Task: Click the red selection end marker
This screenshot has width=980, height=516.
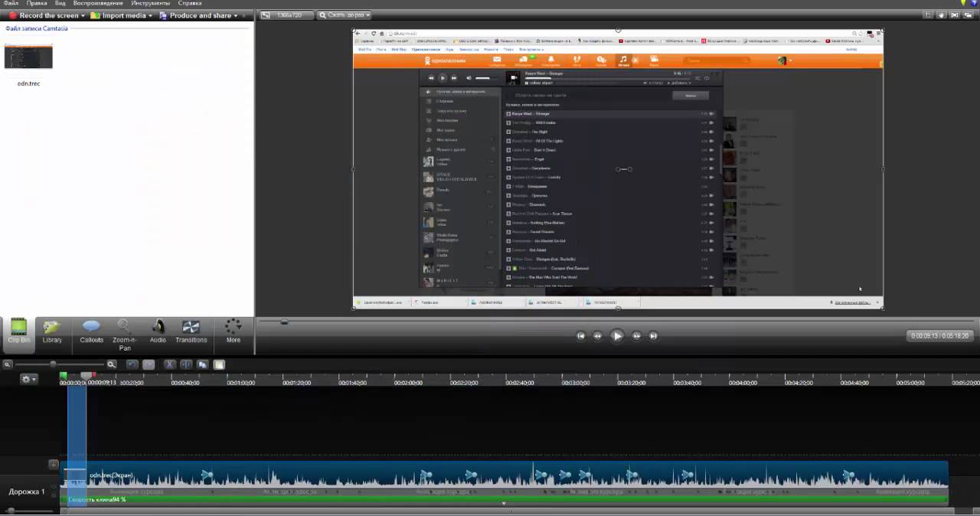Action: click(93, 375)
